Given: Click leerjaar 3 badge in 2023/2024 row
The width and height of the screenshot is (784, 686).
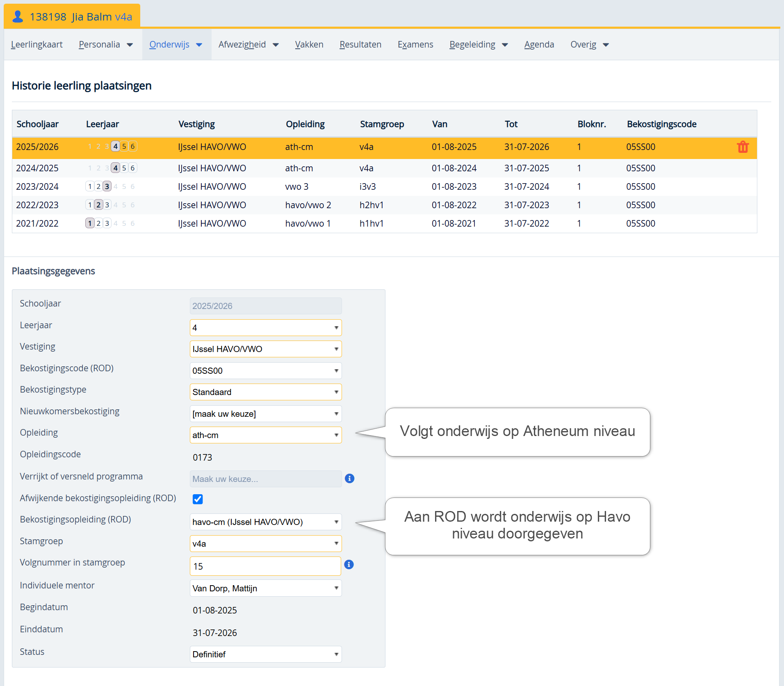Looking at the screenshot, I should pyautogui.click(x=107, y=186).
